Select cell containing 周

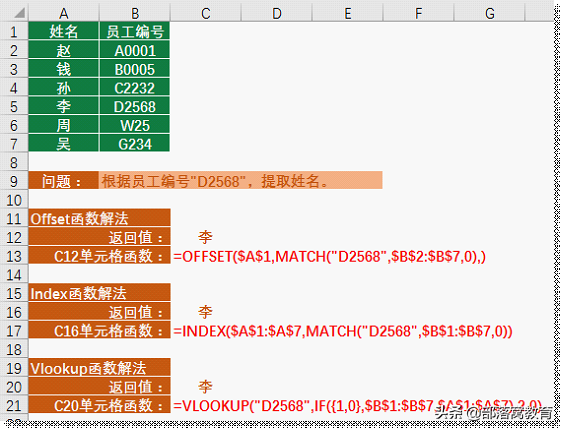[x=63, y=125]
